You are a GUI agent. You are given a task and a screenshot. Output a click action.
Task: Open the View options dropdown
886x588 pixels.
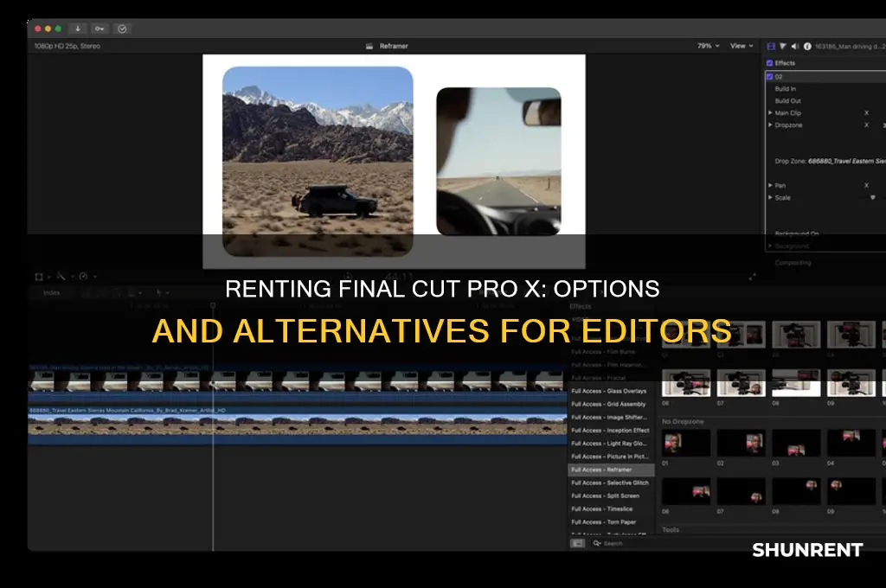click(742, 46)
